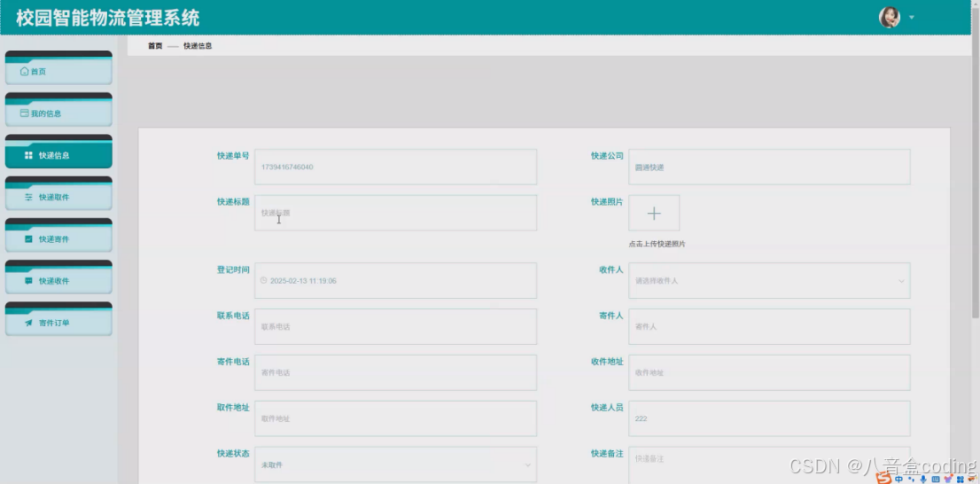Open the 快递寄件 sidebar entry
The image size is (980, 484).
(x=58, y=235)
